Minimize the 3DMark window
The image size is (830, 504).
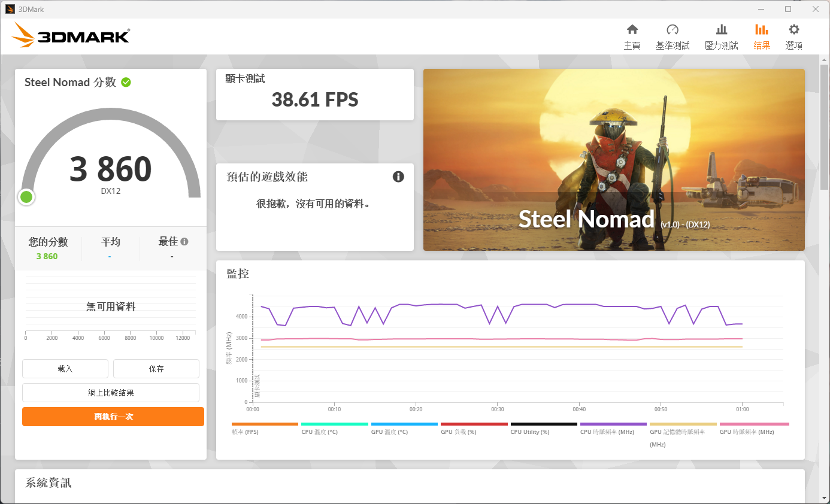(x=761, y=9)
